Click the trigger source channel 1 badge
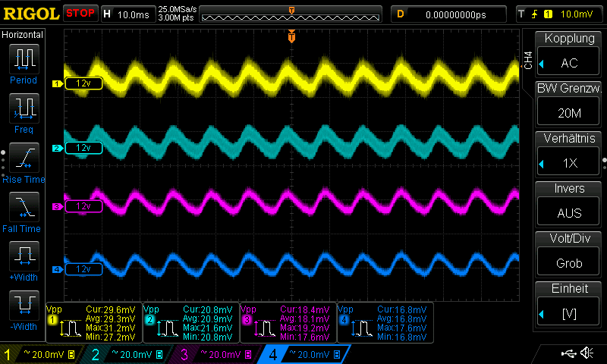Image resolution: width=607 pixels, height=364 pixels. tap(548, 14)
